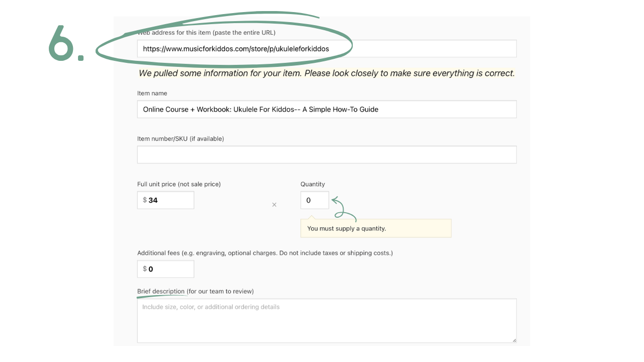Click the Additional fees amount field
Screen dimensions: 644x362
click(166, 269)
